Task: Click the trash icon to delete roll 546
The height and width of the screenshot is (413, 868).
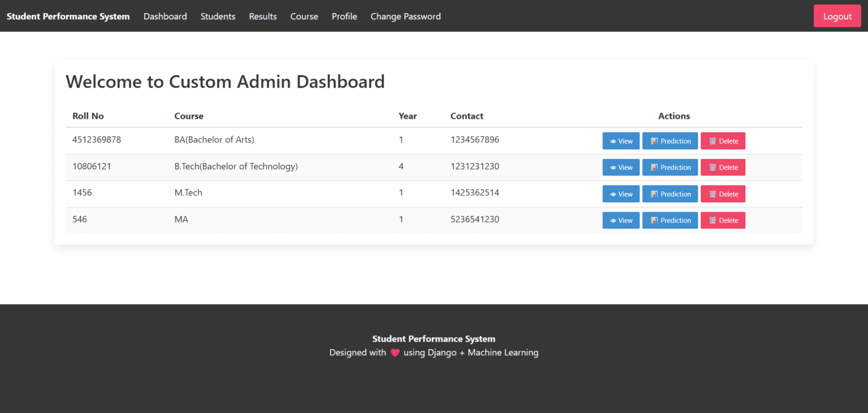Action: pyautogui.click(x=713, y=220)
